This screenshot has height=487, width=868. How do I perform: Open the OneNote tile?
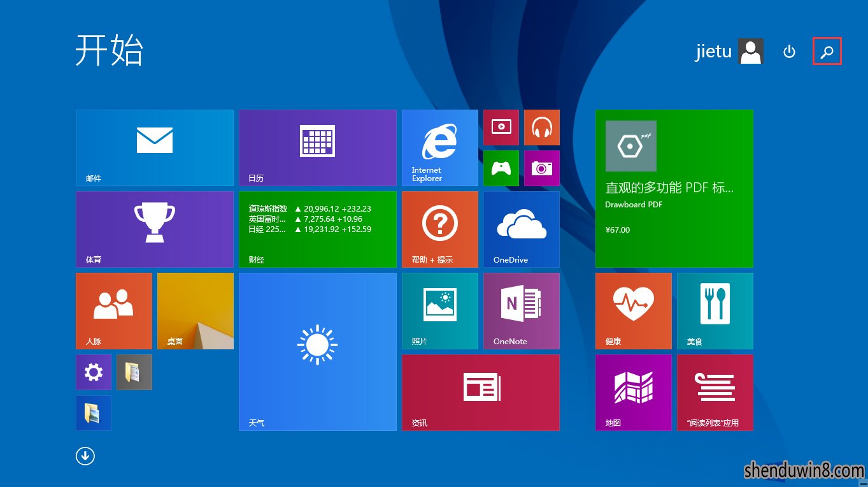click(522, 311)
